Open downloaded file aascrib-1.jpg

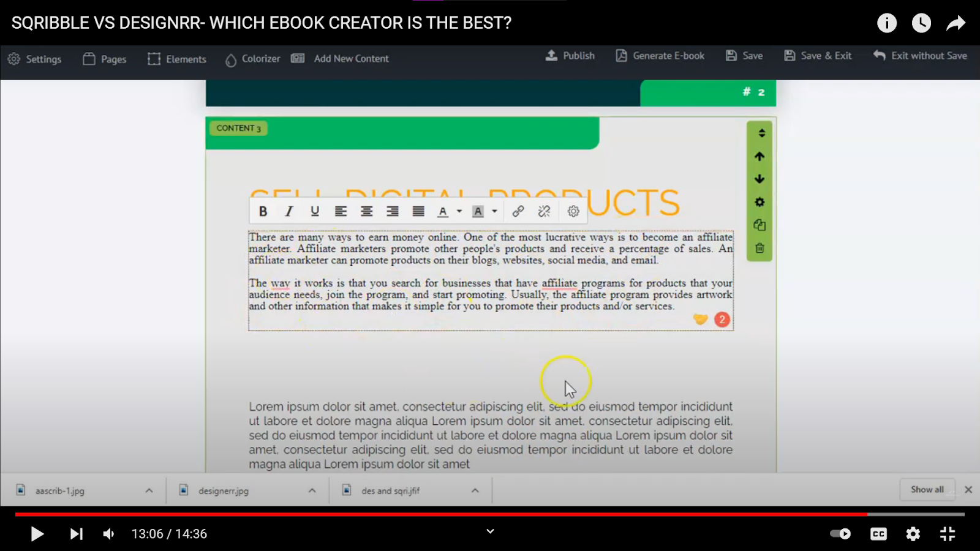click(x=59, y=490)
